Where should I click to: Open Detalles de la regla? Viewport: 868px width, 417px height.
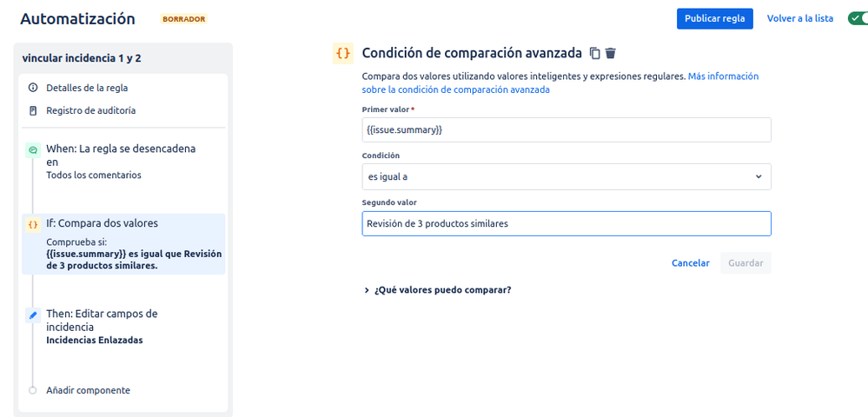point(87,88)
